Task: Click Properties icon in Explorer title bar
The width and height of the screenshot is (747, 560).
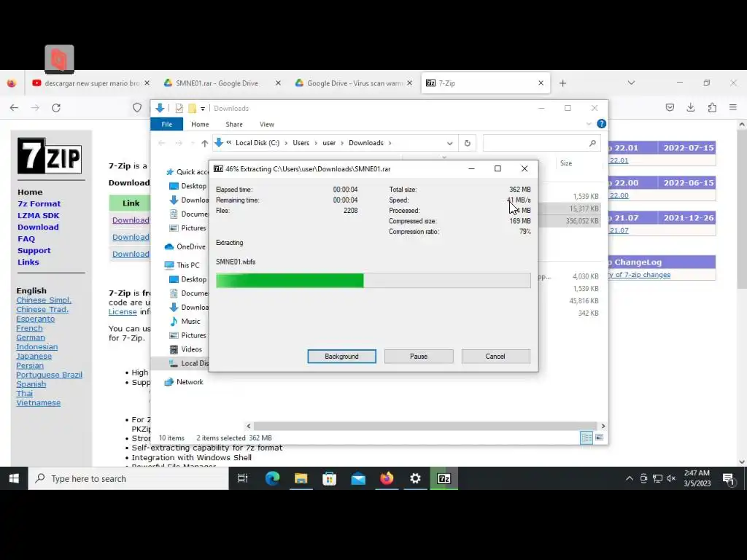Action: [179, 109]
